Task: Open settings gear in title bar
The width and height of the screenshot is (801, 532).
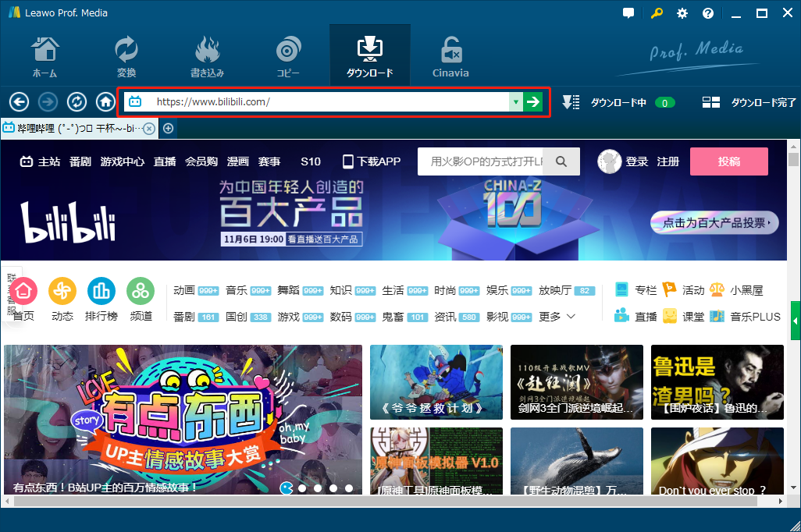Action: (682, 13)
